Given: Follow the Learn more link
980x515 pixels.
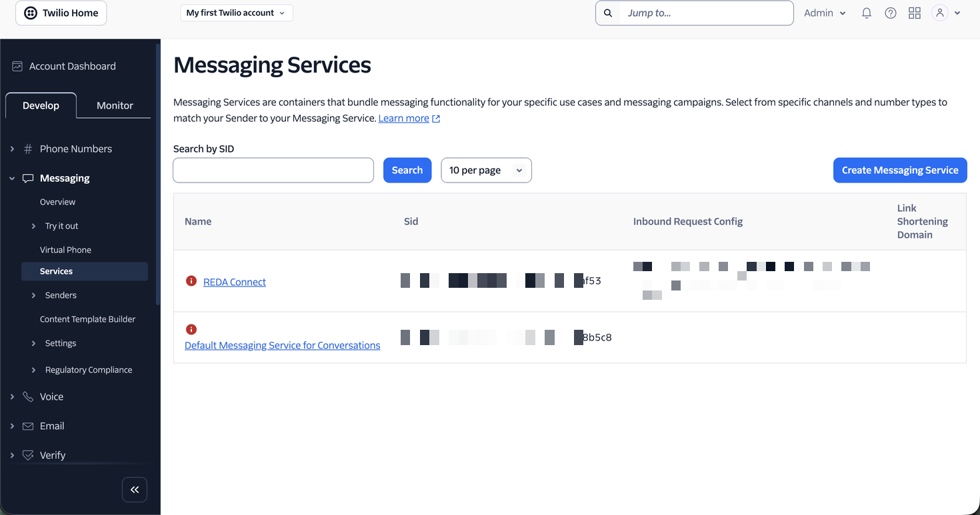Looking at the screenshot, I should 403,118.
